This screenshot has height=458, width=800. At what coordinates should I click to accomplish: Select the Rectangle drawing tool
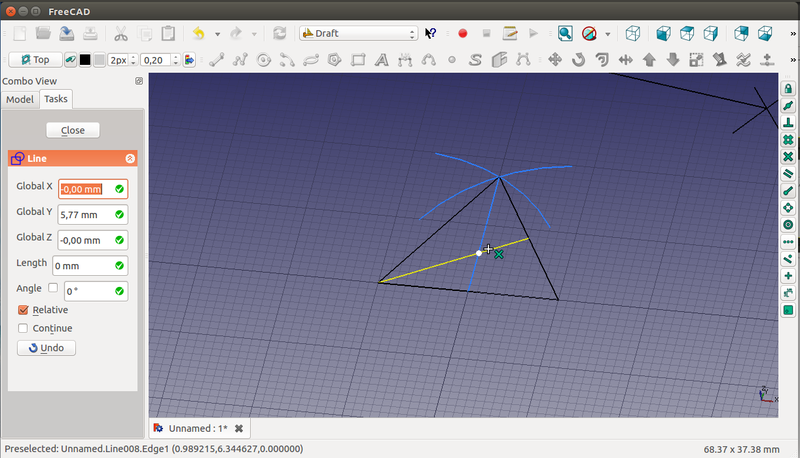(x=357, y=59)
